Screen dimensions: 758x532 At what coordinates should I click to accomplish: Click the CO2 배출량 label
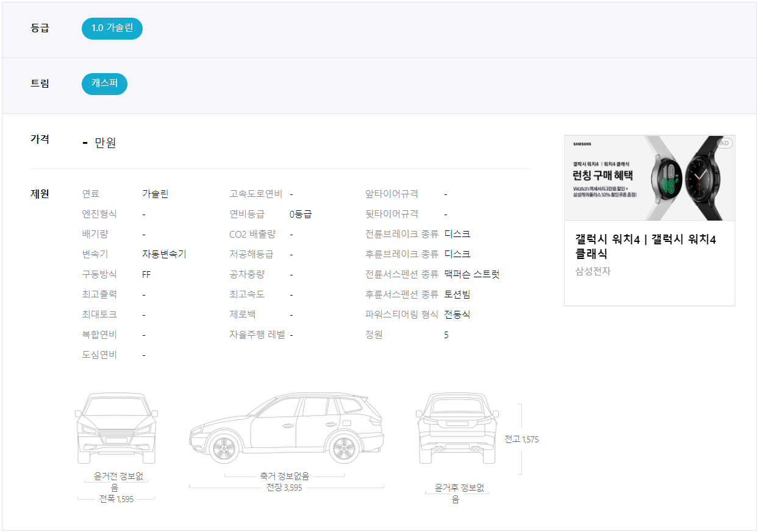pos(252,234)
